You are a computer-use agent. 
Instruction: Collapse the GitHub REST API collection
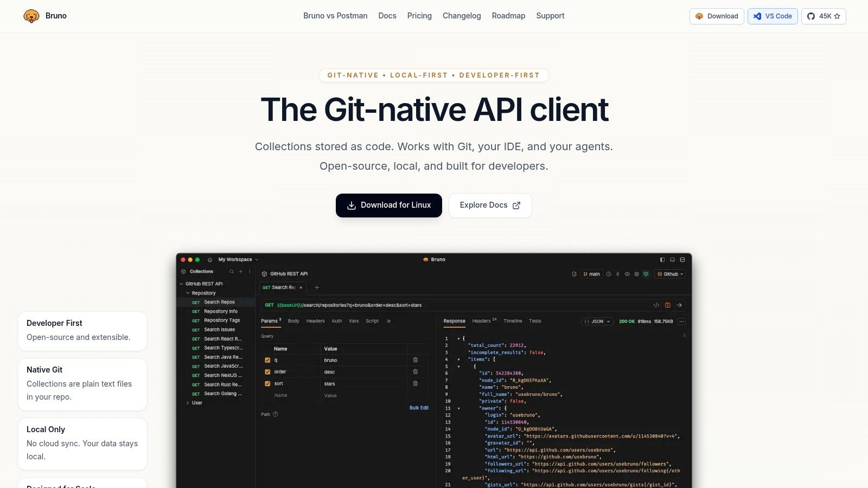pos(182,284)
